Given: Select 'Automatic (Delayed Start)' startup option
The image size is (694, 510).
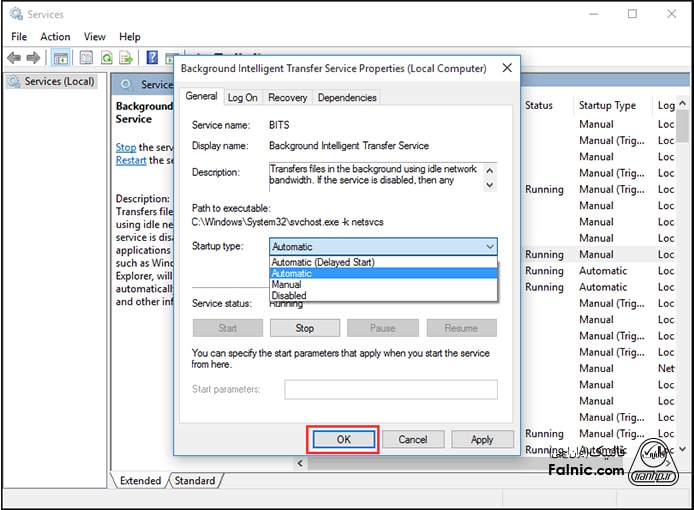Looking at the screenshot, I should pyautogui.click(x=322, y=262).
